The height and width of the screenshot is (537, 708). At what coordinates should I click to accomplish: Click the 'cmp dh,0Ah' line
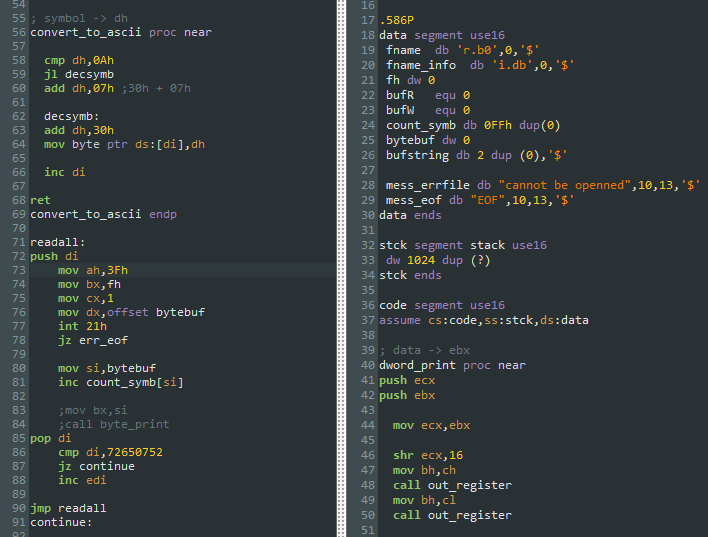pos(79,61)
